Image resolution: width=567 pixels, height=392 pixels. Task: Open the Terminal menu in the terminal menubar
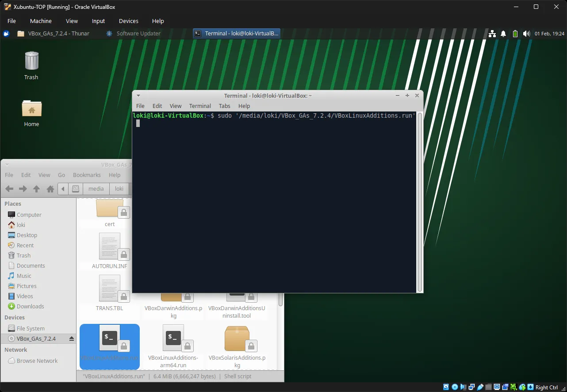pos(200,106)
